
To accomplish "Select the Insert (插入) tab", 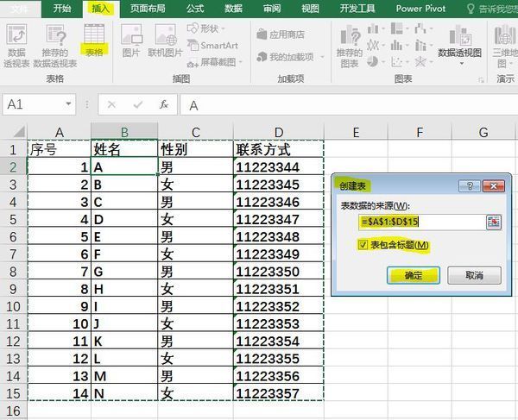I will (100, 9).
